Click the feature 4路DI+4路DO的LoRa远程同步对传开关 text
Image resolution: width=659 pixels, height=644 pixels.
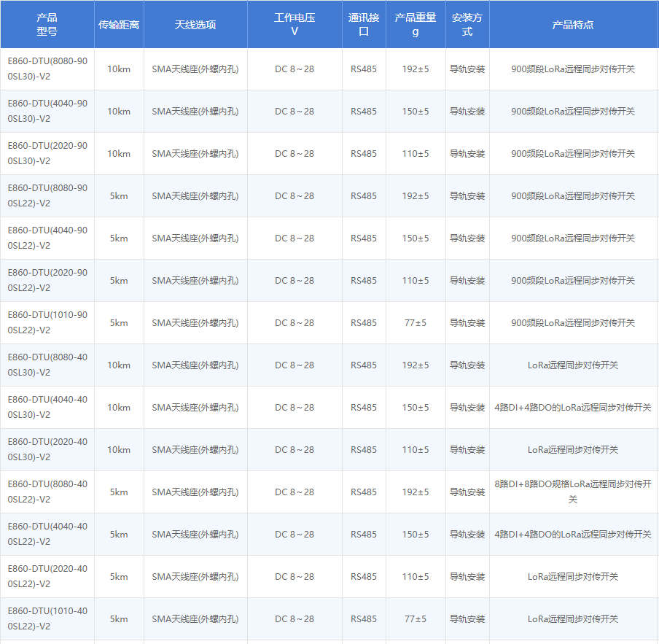(x=573, y=407)
